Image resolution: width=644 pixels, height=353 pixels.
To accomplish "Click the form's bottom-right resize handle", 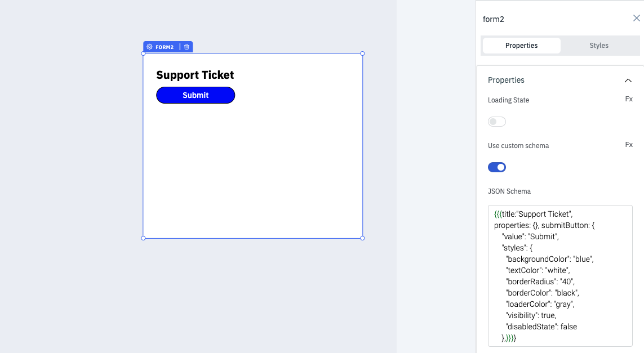I will click(x=362, y=238).
